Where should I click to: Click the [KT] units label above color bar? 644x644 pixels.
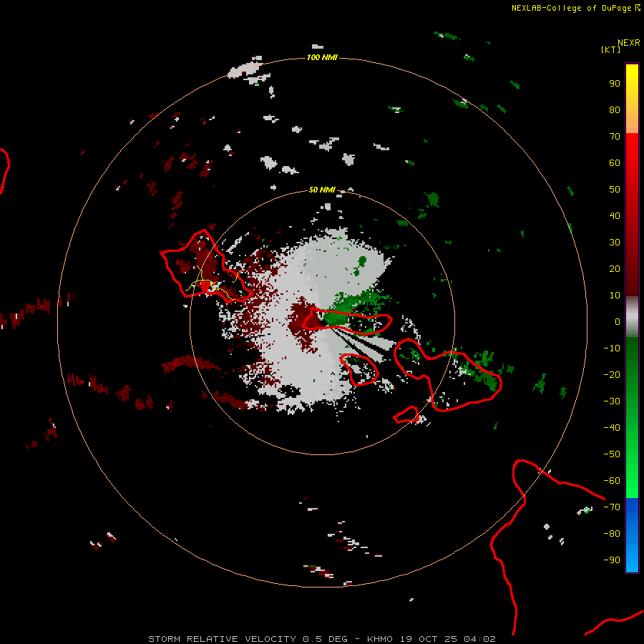[610, 49]
